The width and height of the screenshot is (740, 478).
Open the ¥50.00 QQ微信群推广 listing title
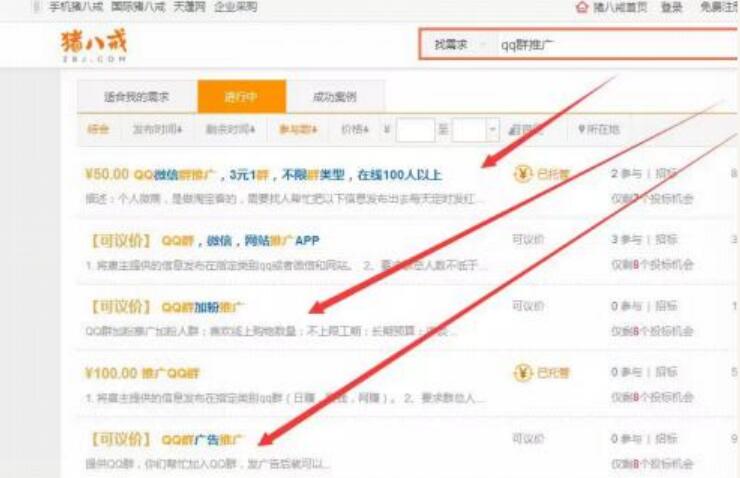(x=263, y=174)
